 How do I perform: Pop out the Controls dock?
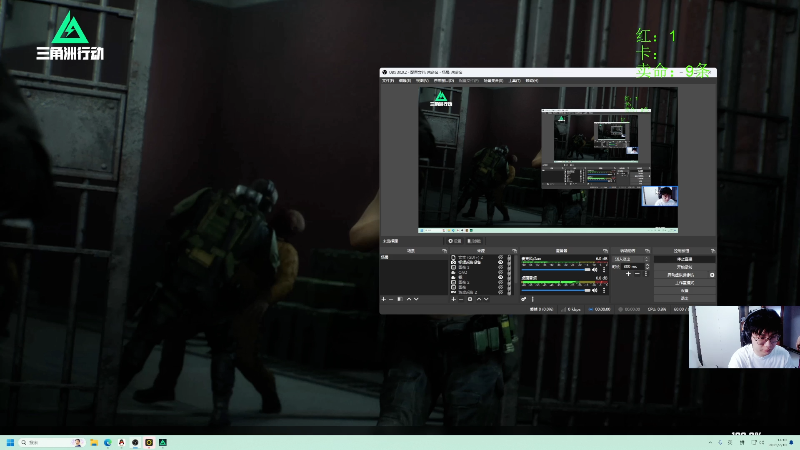pyautogui.click(x=713, y=251)
